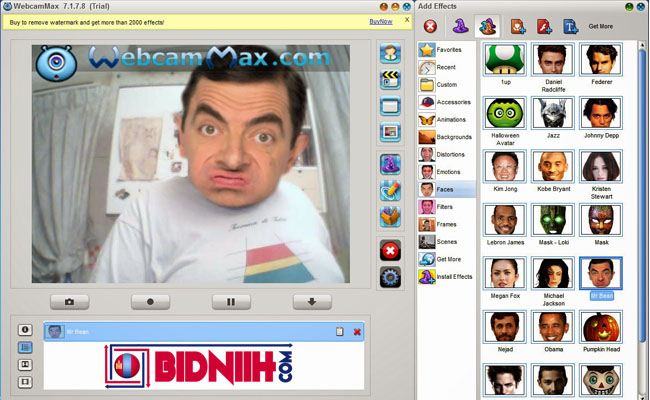650x400 pixels.
Task: Dismiss the yellow trial banner with X
Action: click(x=407, y=19)
